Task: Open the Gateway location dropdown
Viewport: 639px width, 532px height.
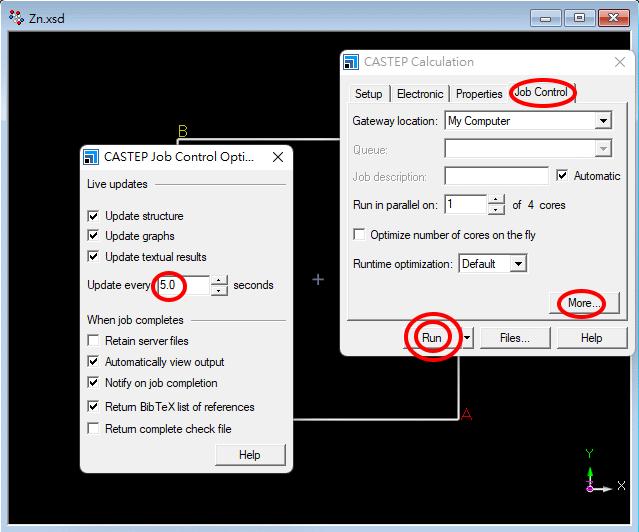Action: (x=602, y=121)
